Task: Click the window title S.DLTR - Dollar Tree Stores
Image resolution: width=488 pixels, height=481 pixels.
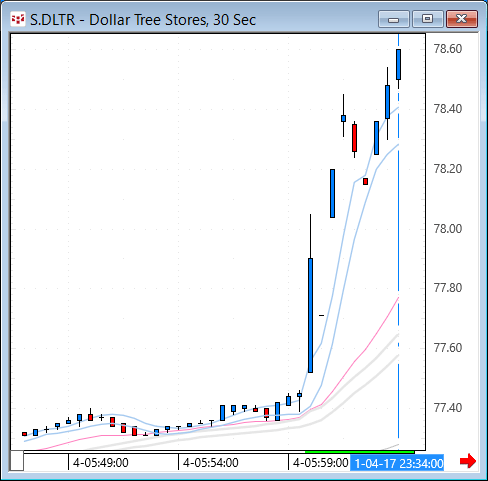Action: pos(143,20)
